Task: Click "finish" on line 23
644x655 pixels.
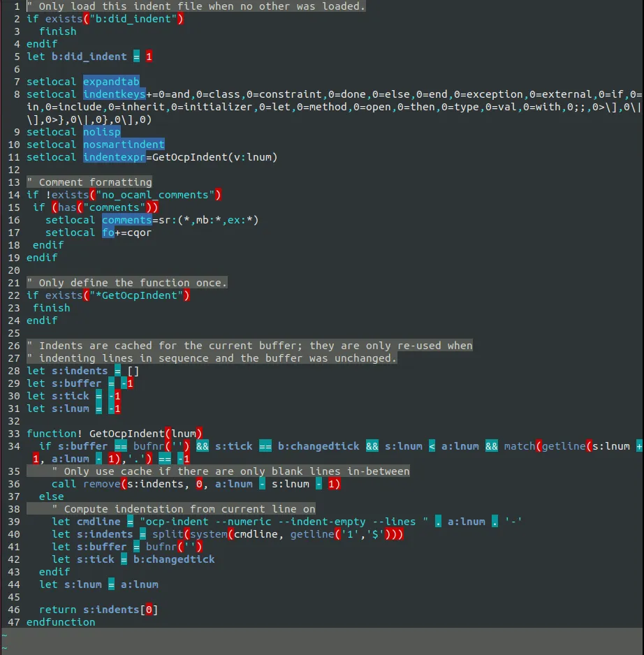Action: point(52,308)
